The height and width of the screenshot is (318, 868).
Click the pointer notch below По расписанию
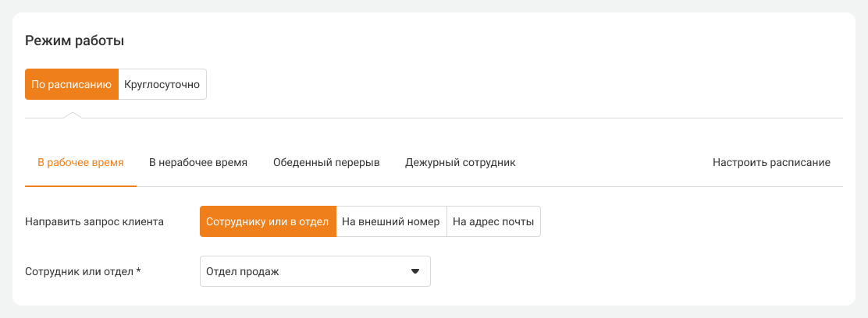72,115
